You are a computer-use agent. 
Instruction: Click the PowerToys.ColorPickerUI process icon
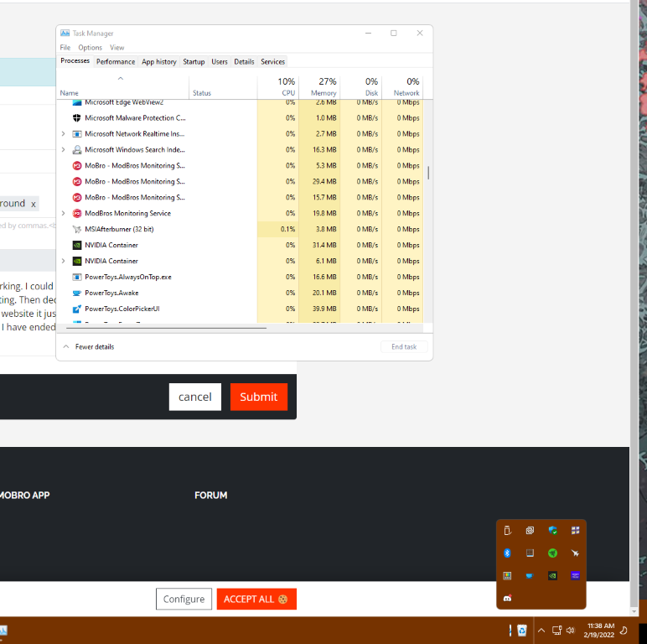[x=77, y=309]
